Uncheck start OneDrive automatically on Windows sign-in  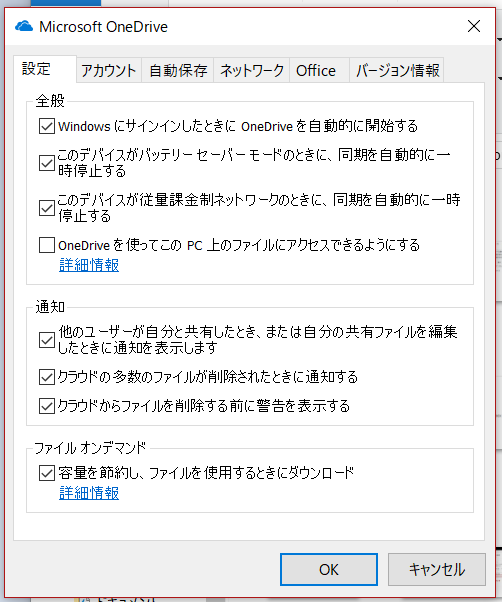coord(47,126)
